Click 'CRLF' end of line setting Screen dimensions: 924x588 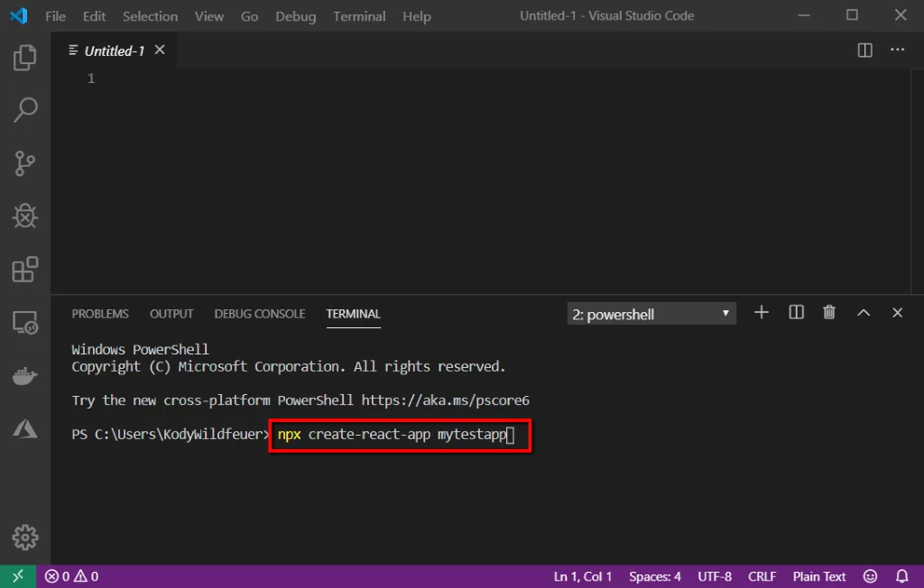point(762,576)
